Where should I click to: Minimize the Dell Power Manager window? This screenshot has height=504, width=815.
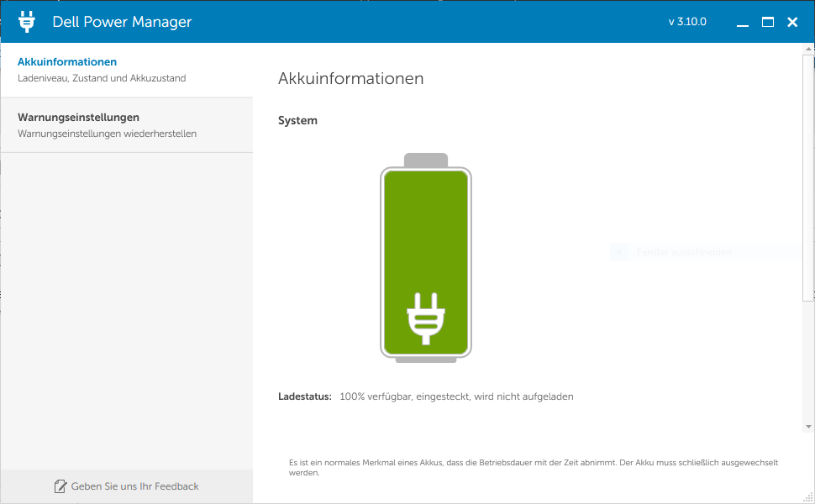tap(742, 23)
